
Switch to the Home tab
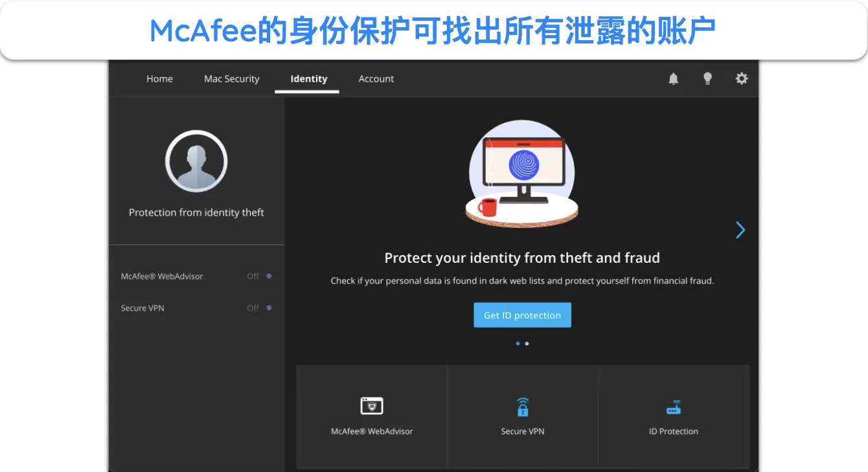pos(159,79)
